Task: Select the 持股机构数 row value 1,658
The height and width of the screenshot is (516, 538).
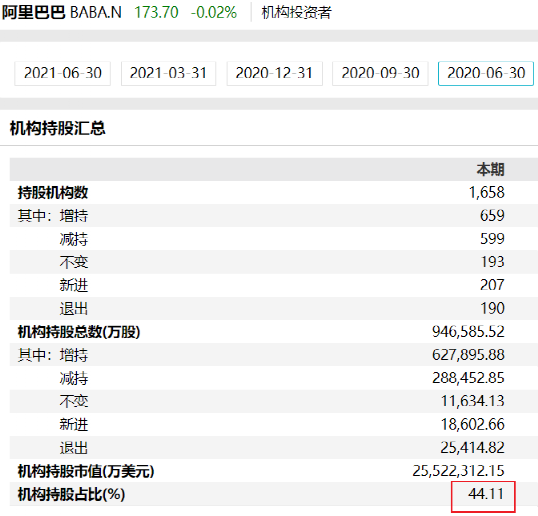Action: point(487,192)
